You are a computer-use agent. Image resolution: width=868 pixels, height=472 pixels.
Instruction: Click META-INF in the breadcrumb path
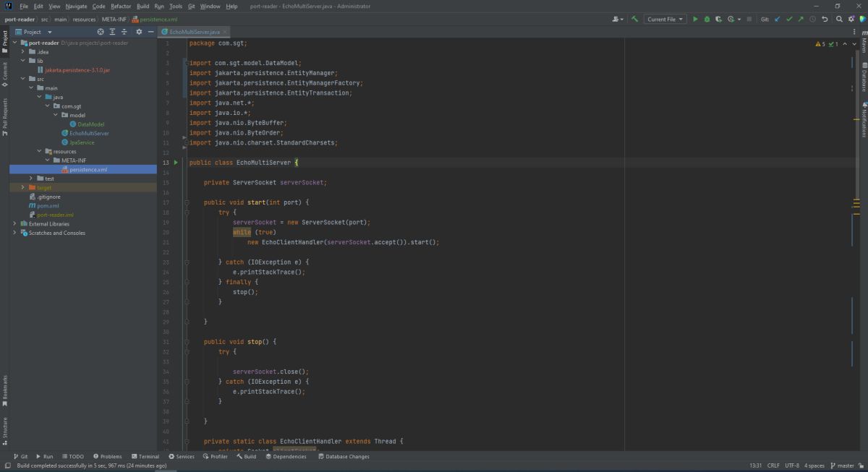[x=114, y=19]
